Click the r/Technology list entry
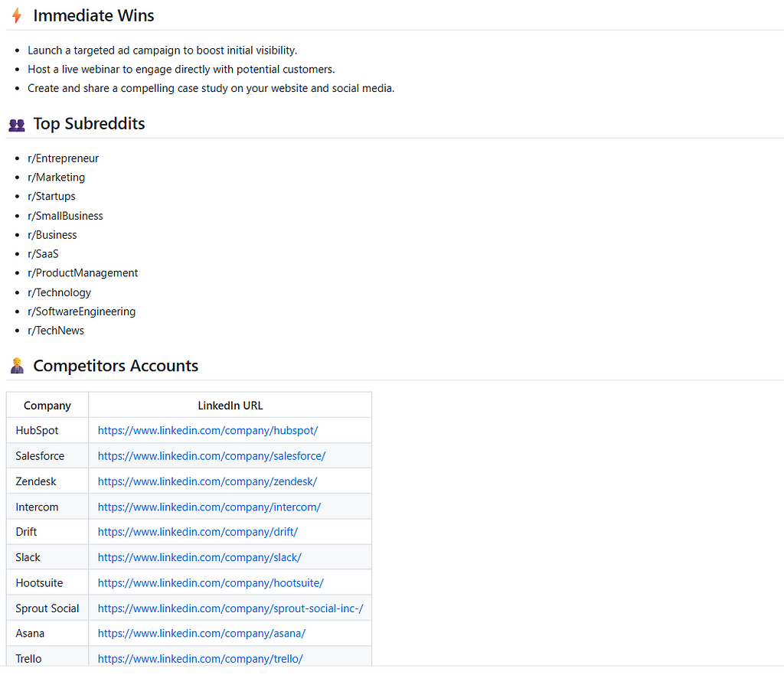The image size is (784, 675). [59, 292]
